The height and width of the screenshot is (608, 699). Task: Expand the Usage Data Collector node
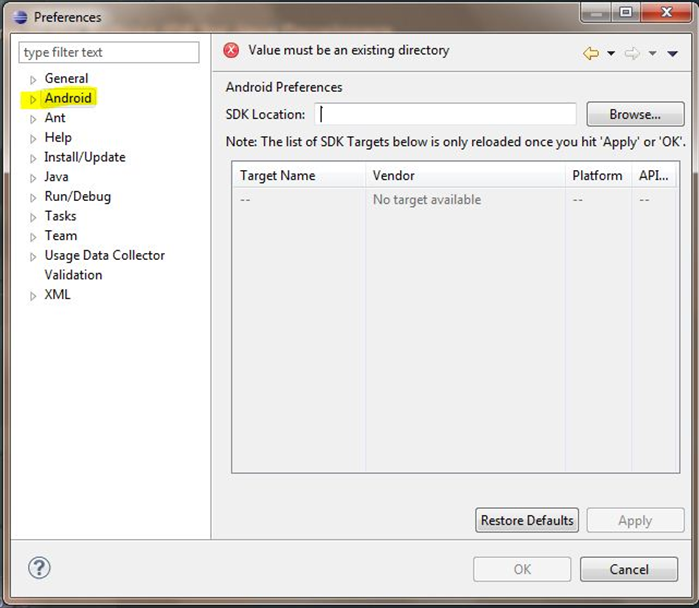pos(33,256)
